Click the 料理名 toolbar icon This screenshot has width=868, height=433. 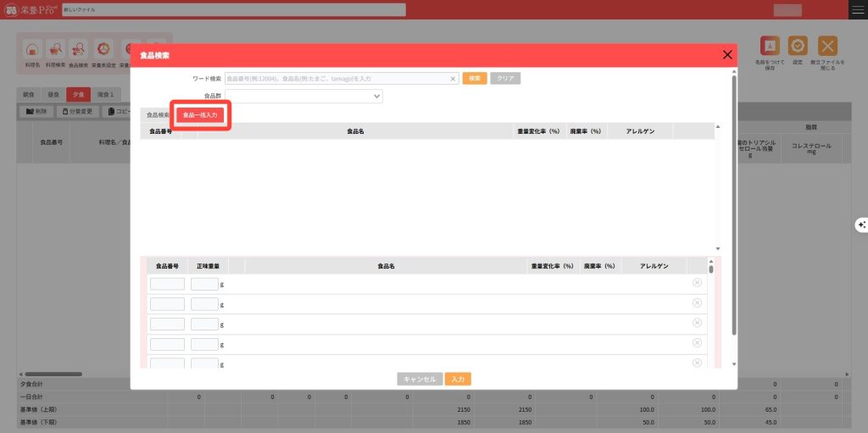31,50
